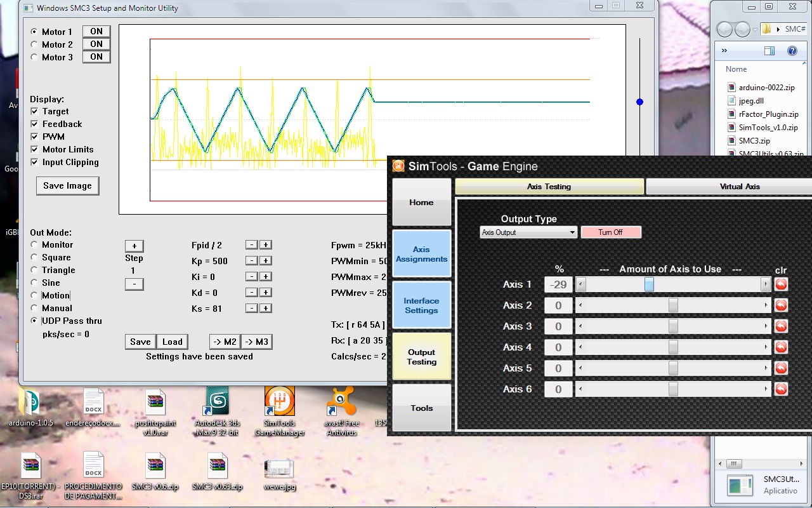Open Interface Settings section
The width and height of the screenshot is (812, 508).
click(421, 305)
